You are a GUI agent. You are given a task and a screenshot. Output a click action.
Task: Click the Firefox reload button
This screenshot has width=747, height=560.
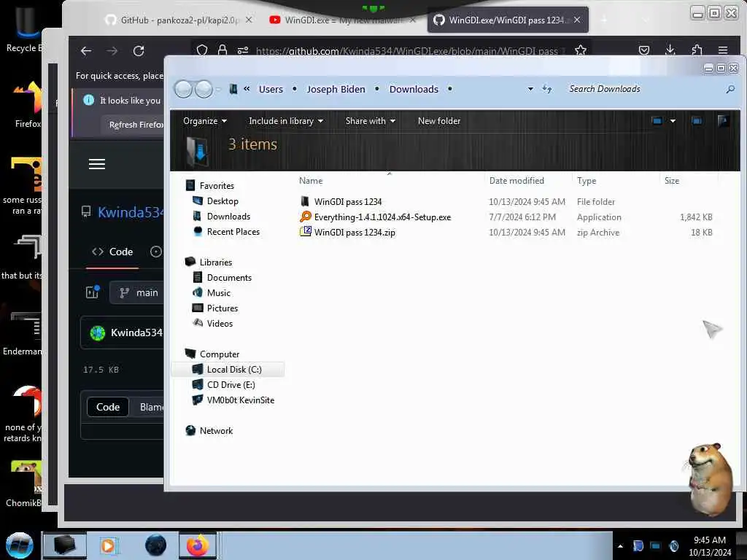[139, 51]
